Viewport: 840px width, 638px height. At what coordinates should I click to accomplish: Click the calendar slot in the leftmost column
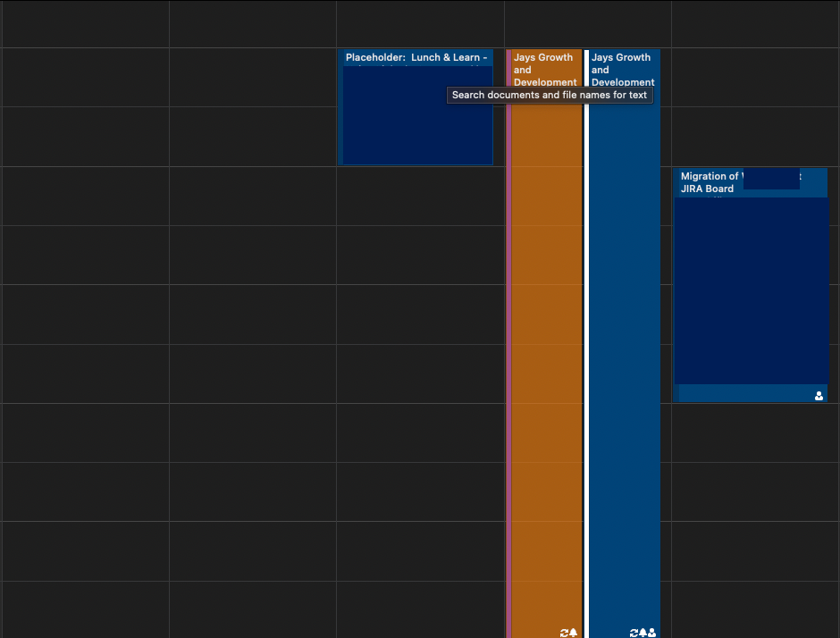click(85, 313)
